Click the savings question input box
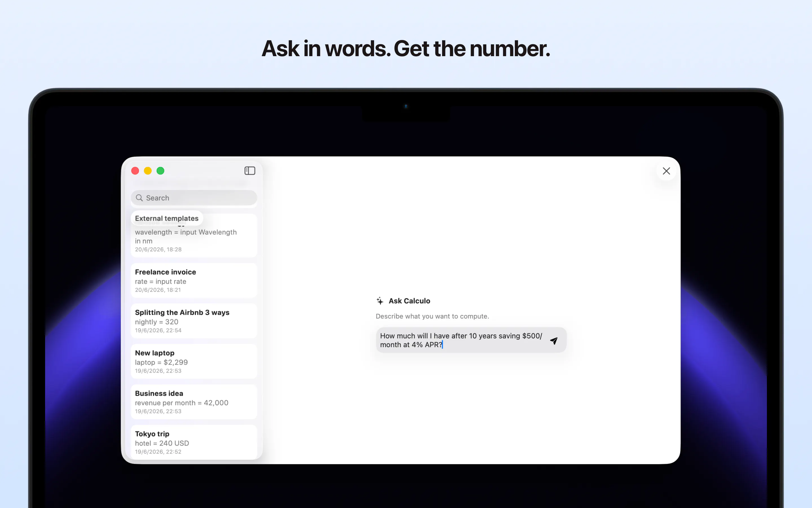Screen dimensions: 812x508 click(471, 340)
